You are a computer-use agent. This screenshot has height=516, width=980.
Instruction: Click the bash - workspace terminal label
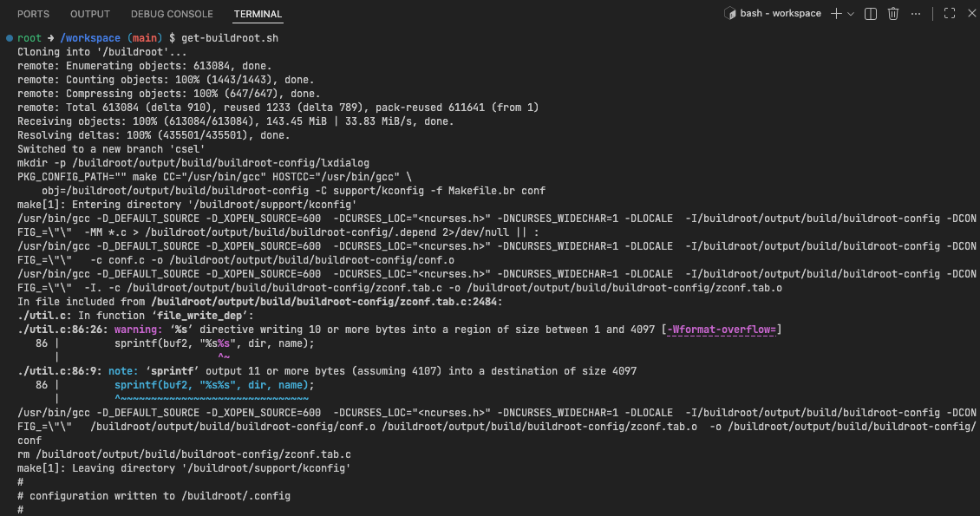click(781, 13)
